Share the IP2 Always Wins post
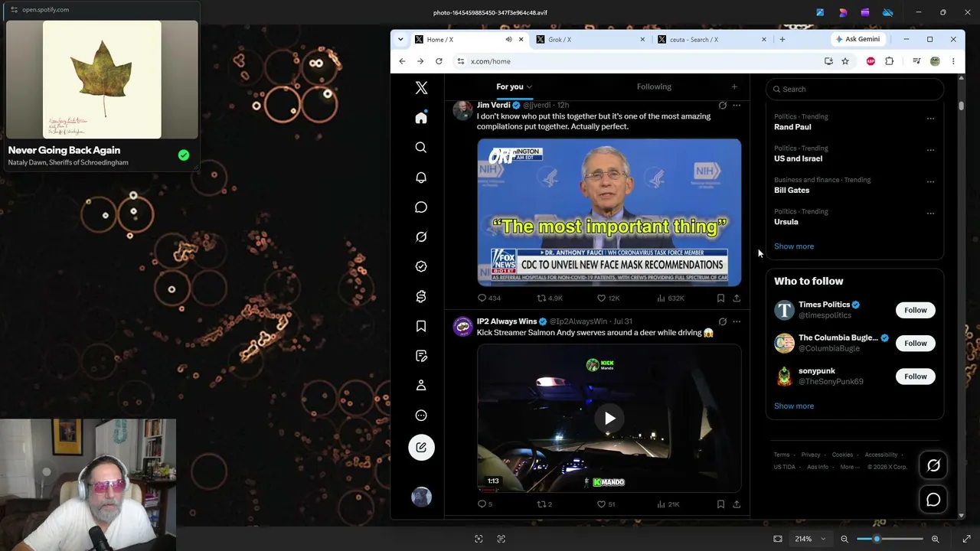 click(x=737, y=504)
